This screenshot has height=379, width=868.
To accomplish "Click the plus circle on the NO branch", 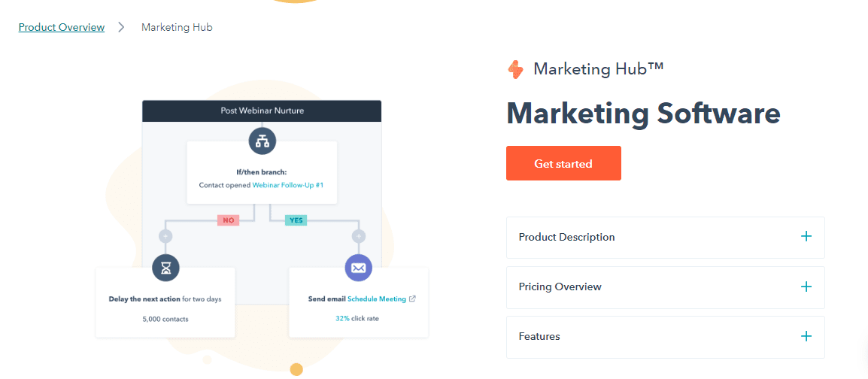I will point(165,236).
